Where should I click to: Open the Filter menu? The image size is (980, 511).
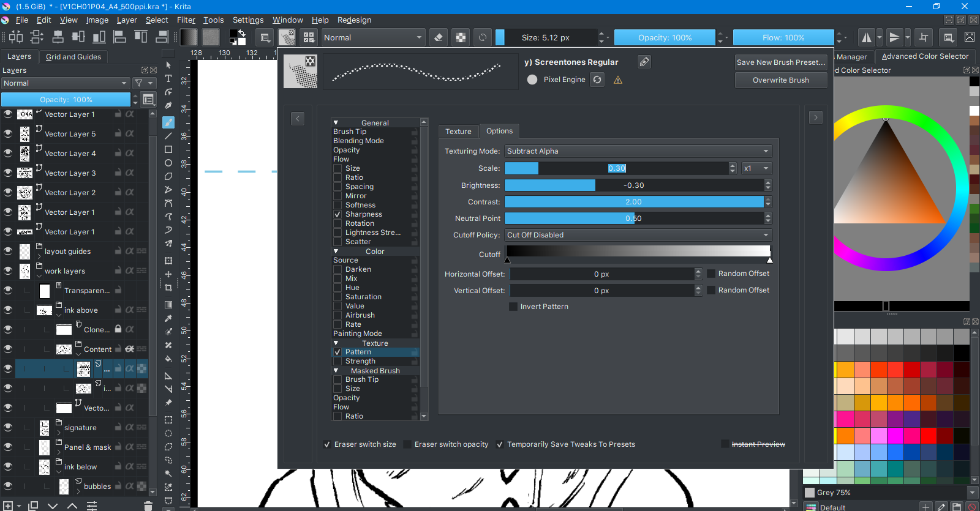[186, 20]
